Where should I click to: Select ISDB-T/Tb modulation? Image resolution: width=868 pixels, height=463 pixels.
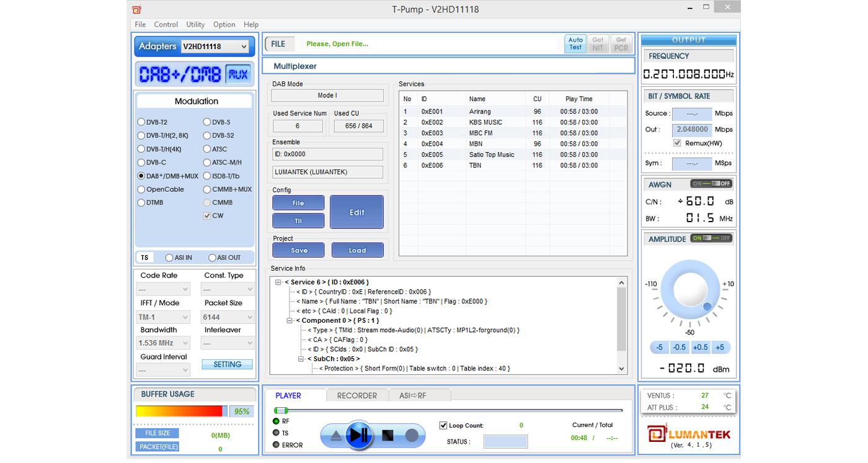point(207,176)
